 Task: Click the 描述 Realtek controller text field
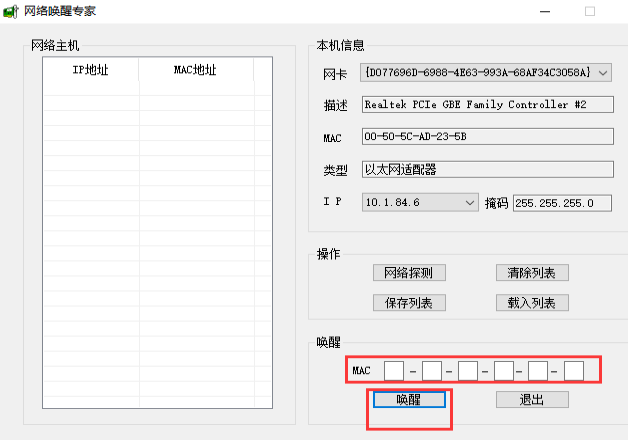click(x=487, y=104)
